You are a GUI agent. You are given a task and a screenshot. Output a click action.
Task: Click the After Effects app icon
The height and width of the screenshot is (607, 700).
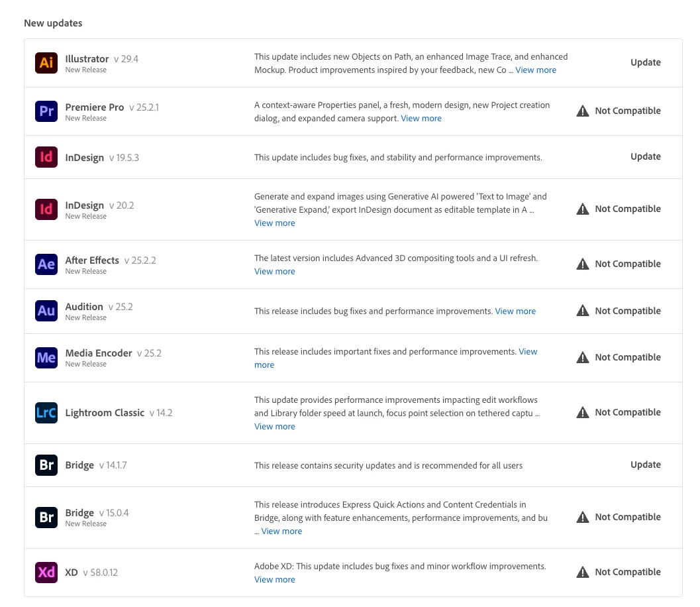point(46,264)
